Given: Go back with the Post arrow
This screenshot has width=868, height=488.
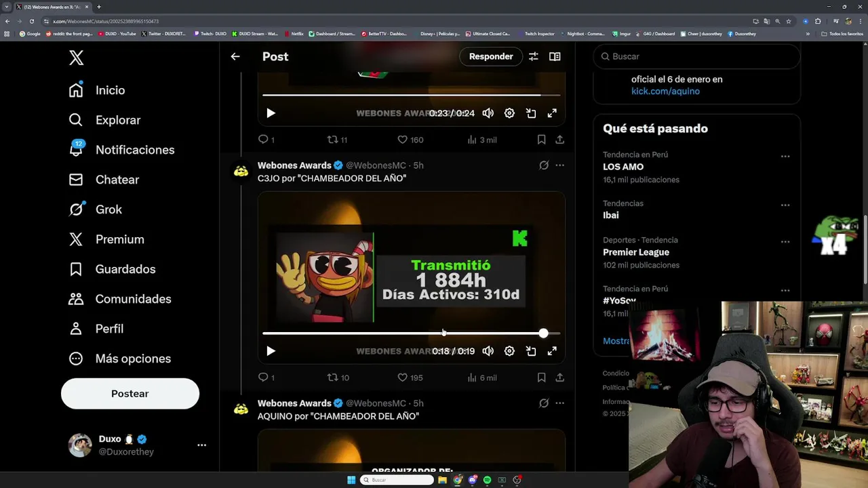Looking at the screenshot, I should (235, 56).
